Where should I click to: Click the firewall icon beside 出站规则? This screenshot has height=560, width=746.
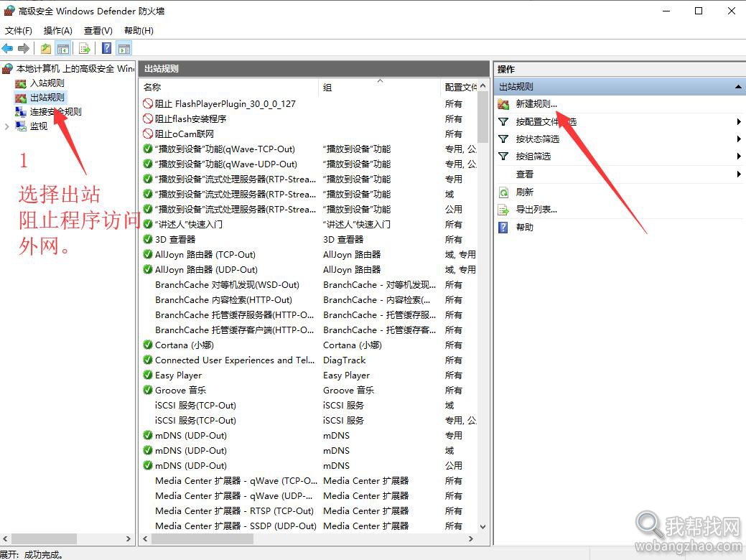pos(20,98)
